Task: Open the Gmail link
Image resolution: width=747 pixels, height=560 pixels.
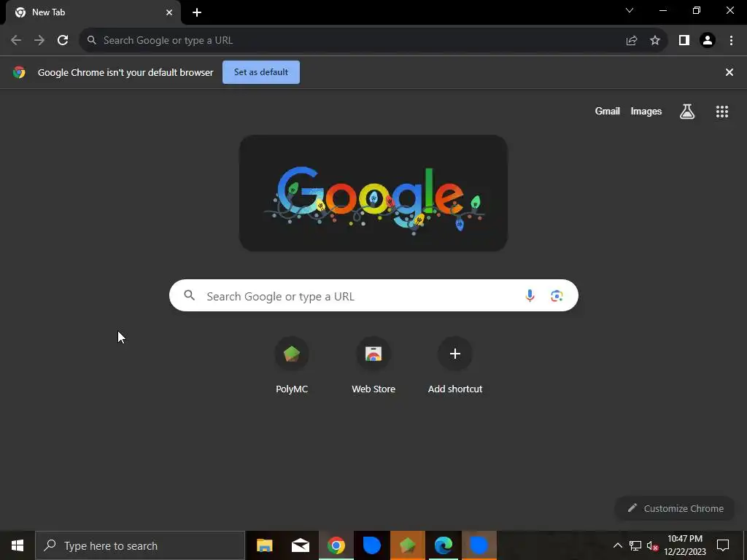Action: tap(608, 112)
